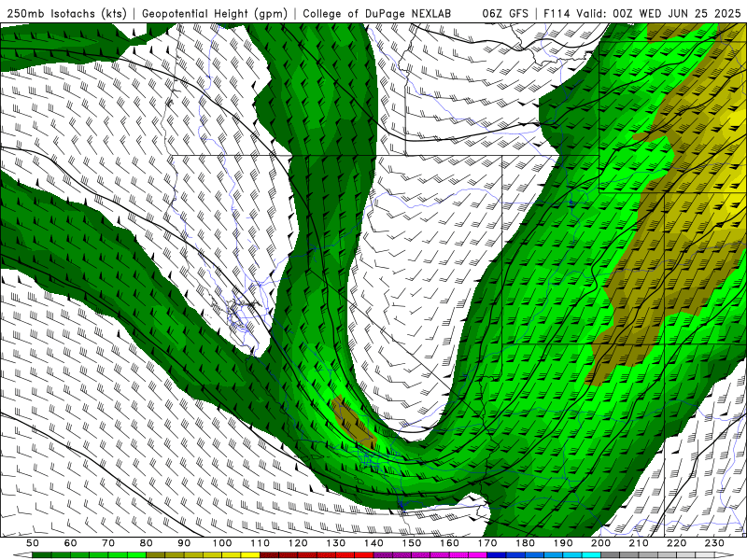747x560 pixels.
Task: Click the 100 knot color scale label
Action: coord(222,543)
